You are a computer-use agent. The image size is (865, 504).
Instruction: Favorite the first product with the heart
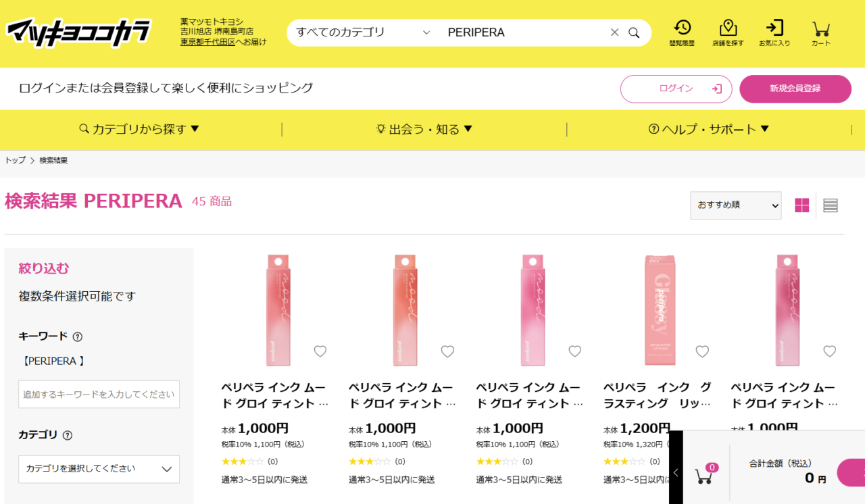pyautogui.click(x=320, y=351)
